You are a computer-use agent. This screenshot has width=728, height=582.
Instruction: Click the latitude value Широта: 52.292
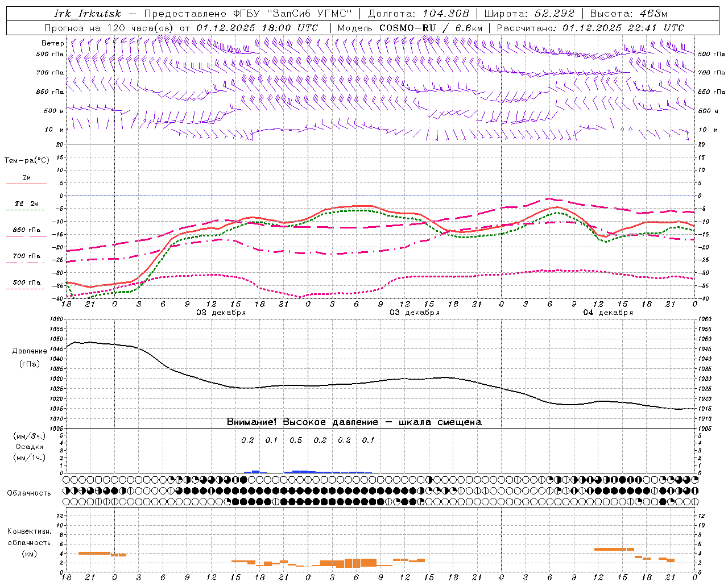click(529, 14)
